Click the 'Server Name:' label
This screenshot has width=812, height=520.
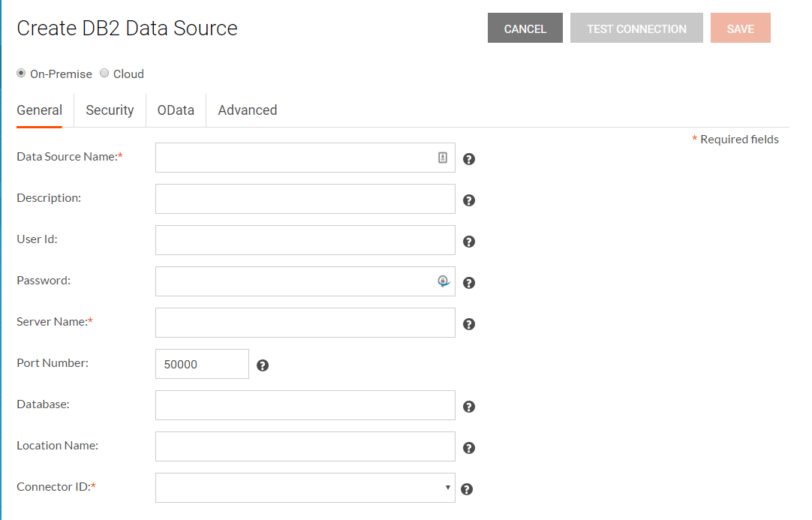[x=54, y=322]
